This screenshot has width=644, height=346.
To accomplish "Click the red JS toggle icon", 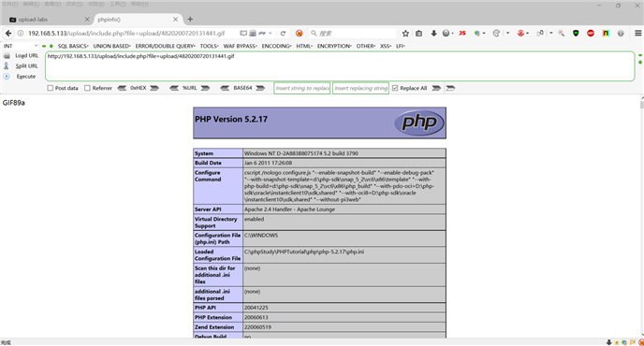I will [x=462, y=34].
